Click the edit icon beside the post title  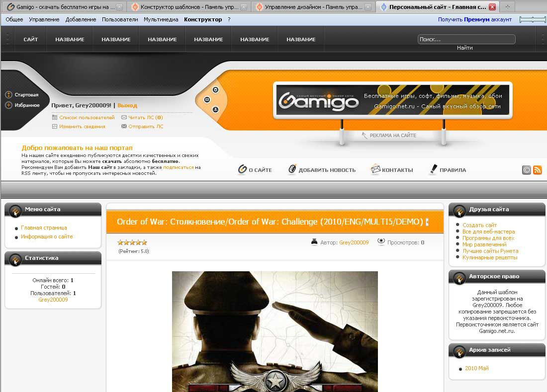[427, 222]
